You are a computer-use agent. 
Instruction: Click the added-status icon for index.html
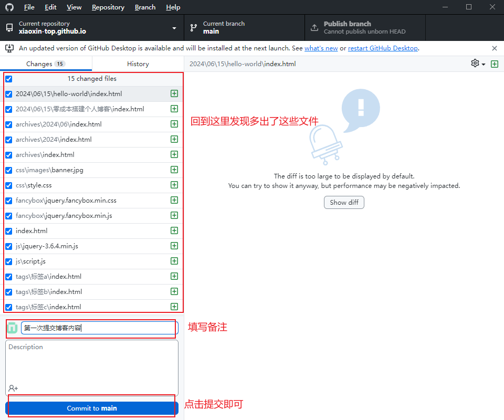[174, 231]
